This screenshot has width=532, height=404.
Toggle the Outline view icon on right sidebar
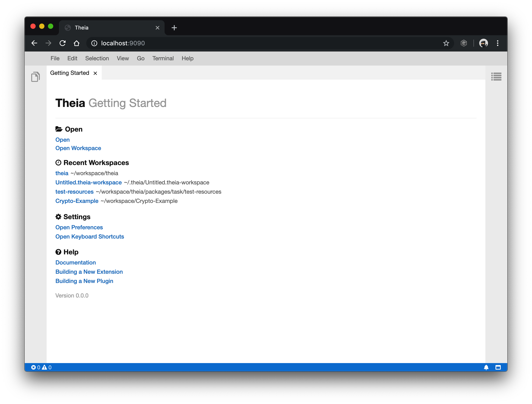(496, 77)
